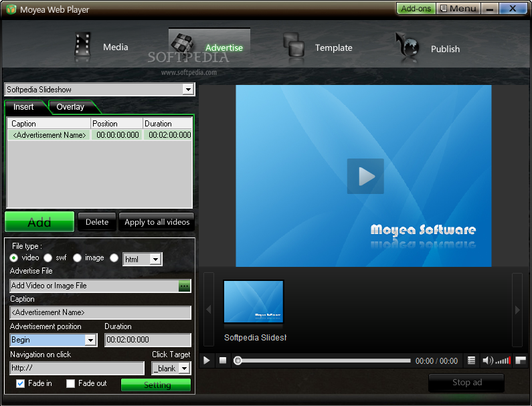Click the Position column header

pos(116,124)
